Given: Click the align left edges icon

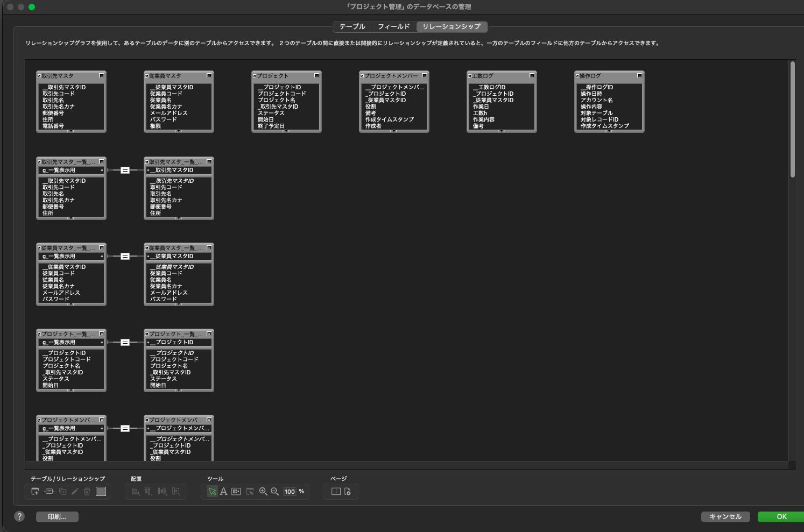Looking at the screenshot, I should coord(135,491).
